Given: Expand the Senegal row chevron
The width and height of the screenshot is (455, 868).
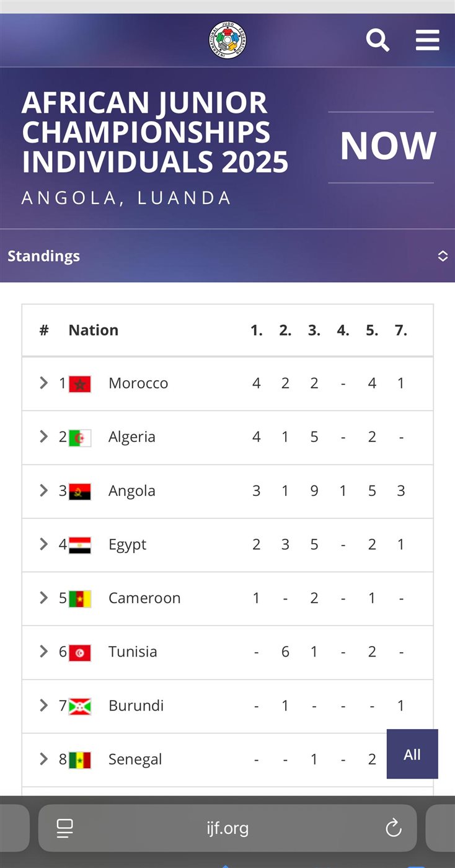Looking at the screenshot, I should click(43, 759).
